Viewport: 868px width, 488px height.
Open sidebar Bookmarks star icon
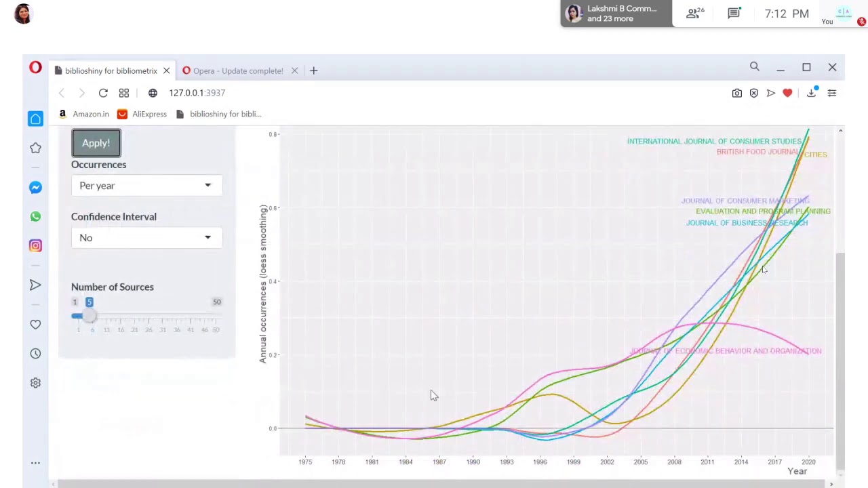35,148
